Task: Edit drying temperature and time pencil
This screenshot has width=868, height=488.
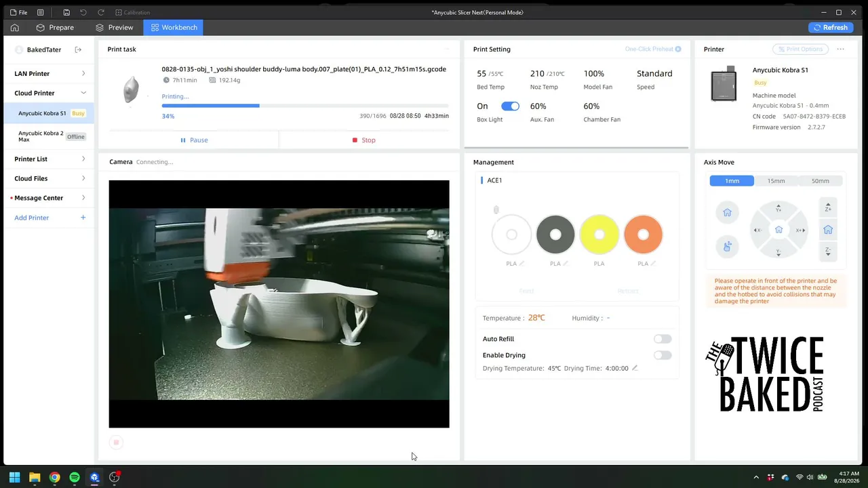Action: pyautogui.click(x=635, y=368)
